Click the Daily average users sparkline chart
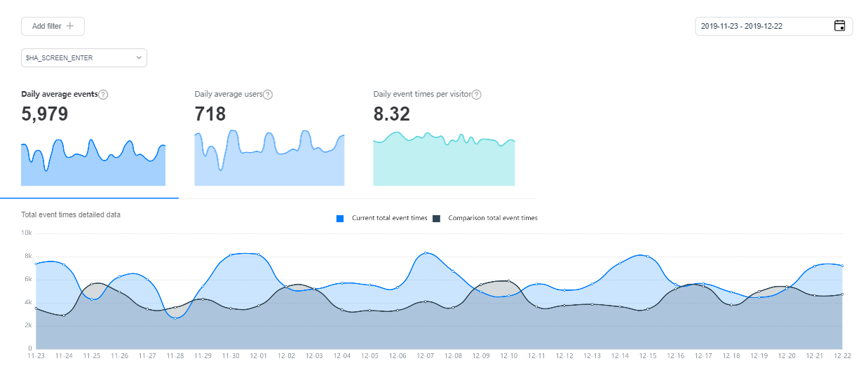 [269, 158]
